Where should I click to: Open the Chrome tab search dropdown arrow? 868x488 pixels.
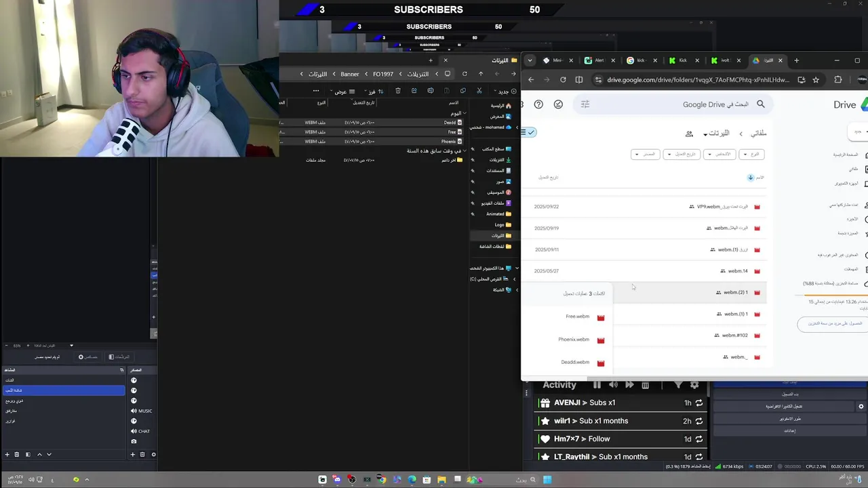tap(530, 60)
